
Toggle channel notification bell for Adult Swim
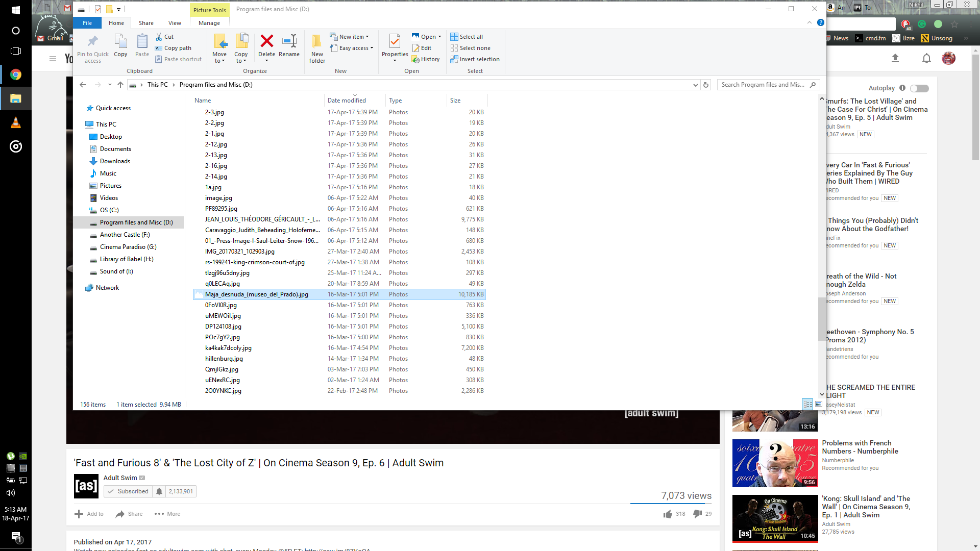[x=159, y=491]
